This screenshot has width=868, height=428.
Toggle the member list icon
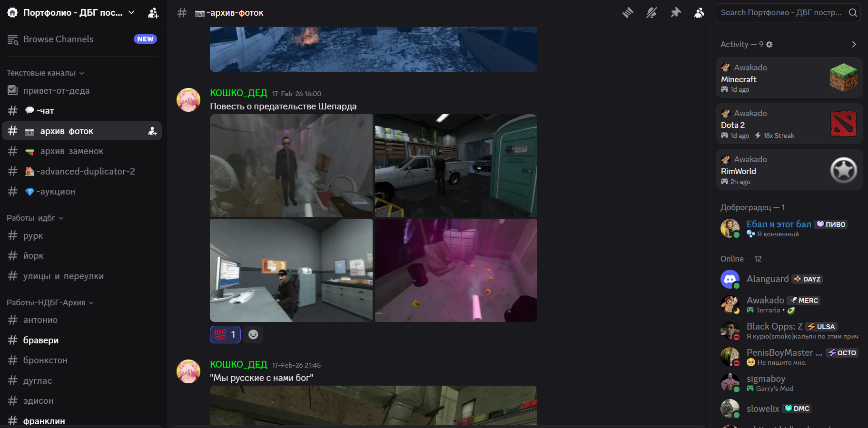(x=699, y=13)
